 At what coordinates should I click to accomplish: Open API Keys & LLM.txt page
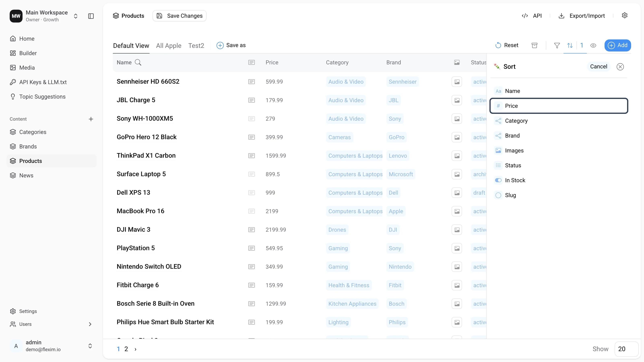[x=51, y=82]
